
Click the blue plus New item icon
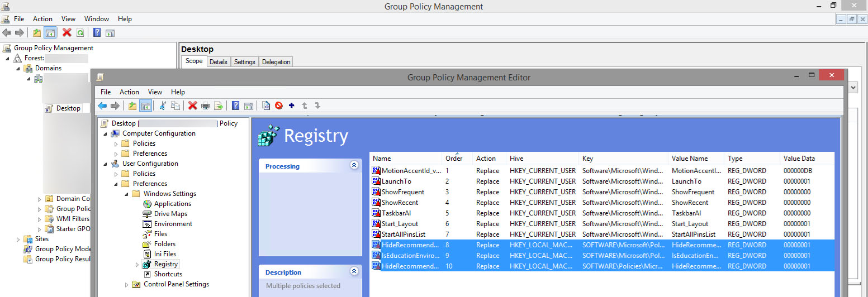[291, 106]
